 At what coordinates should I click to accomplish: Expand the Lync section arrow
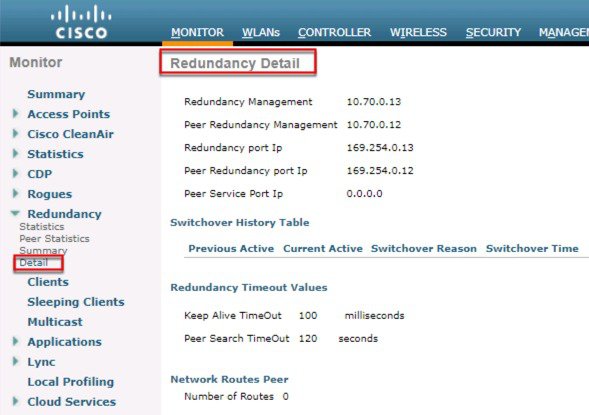point(15,361)
